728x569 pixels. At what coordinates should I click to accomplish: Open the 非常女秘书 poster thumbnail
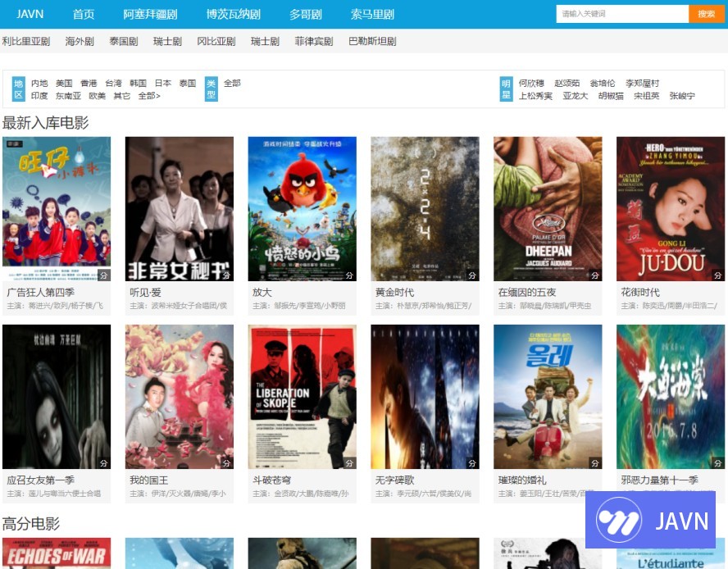tap(180, 208)
